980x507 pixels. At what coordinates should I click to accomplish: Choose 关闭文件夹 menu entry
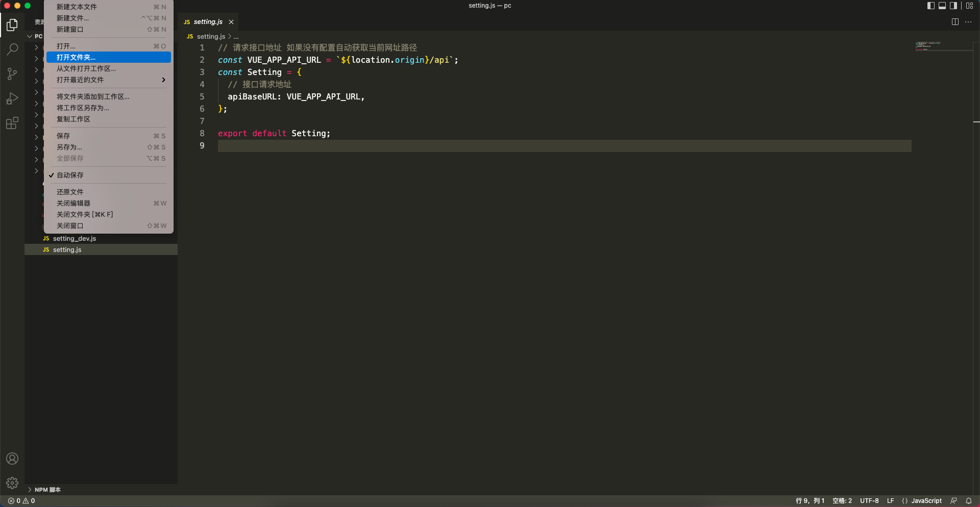tap(108, 215)
